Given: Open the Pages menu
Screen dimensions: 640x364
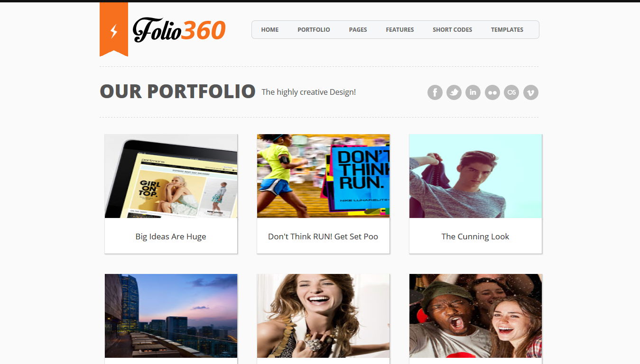Looking at the screenshot, I should tap(358, 29).
